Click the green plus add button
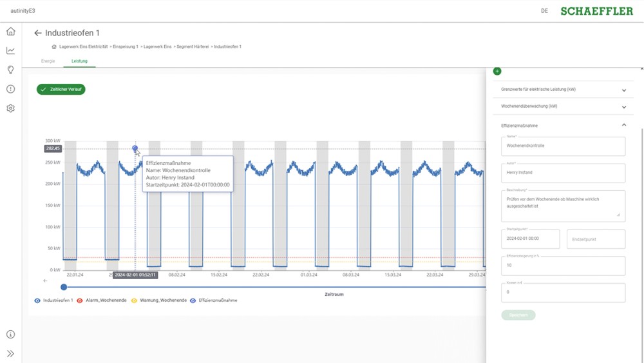The height and width of the screenshot is (363, 644). pos(497,71)
